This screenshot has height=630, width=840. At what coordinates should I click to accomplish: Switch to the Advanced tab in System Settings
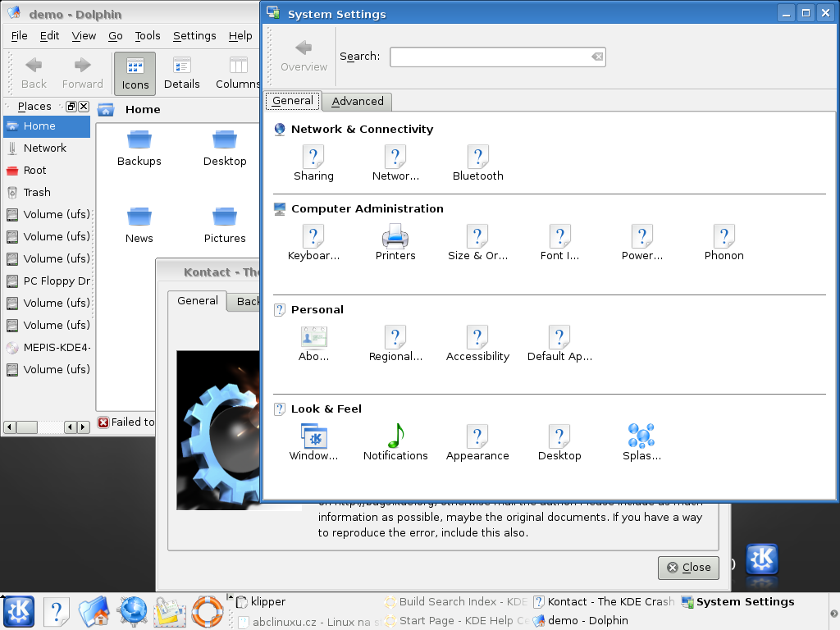[358, 101]
